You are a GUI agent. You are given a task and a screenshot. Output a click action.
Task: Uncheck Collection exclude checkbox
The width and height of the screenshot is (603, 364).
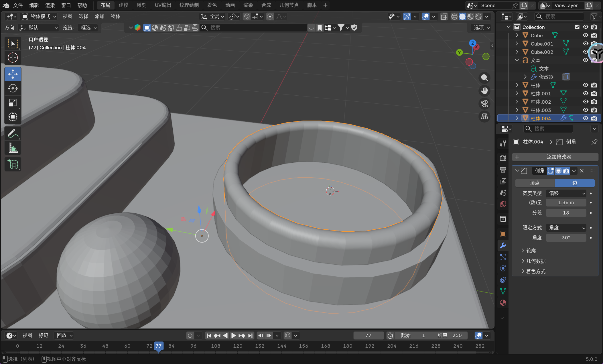(x=577, y=27)
